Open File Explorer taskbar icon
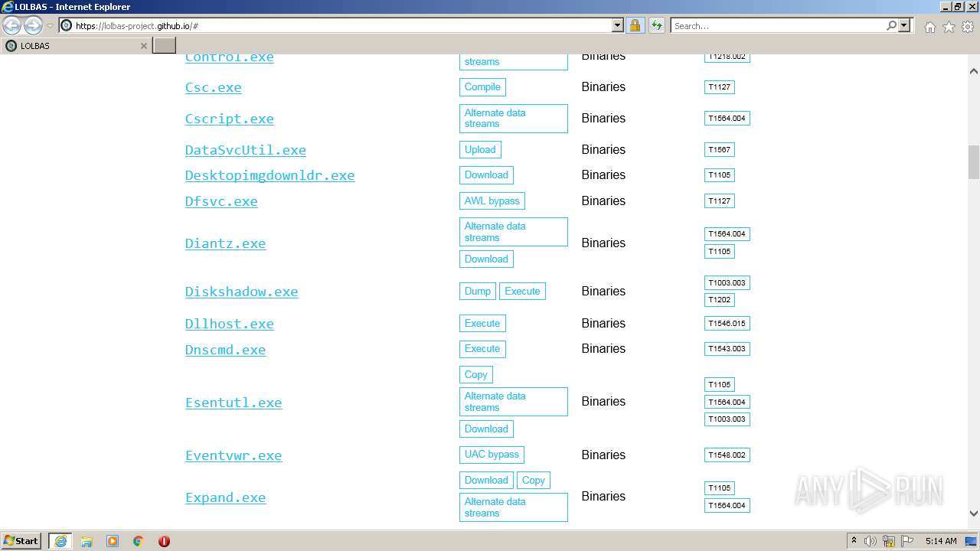 tap(87, 541)
